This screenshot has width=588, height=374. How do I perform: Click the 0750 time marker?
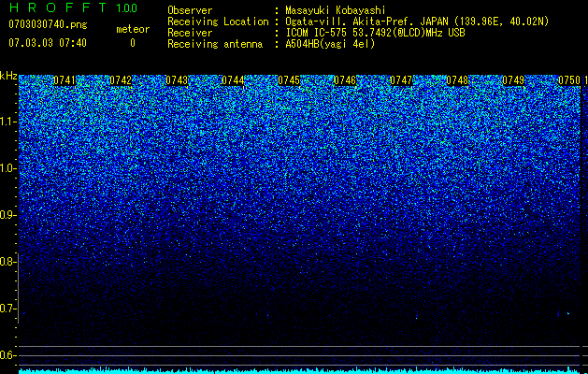[569, 80]
